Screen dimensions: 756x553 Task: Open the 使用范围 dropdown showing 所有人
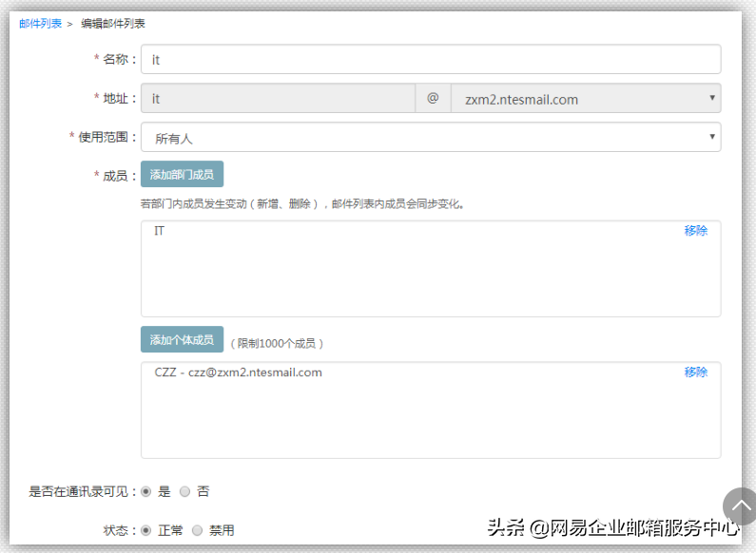(431, 137)
